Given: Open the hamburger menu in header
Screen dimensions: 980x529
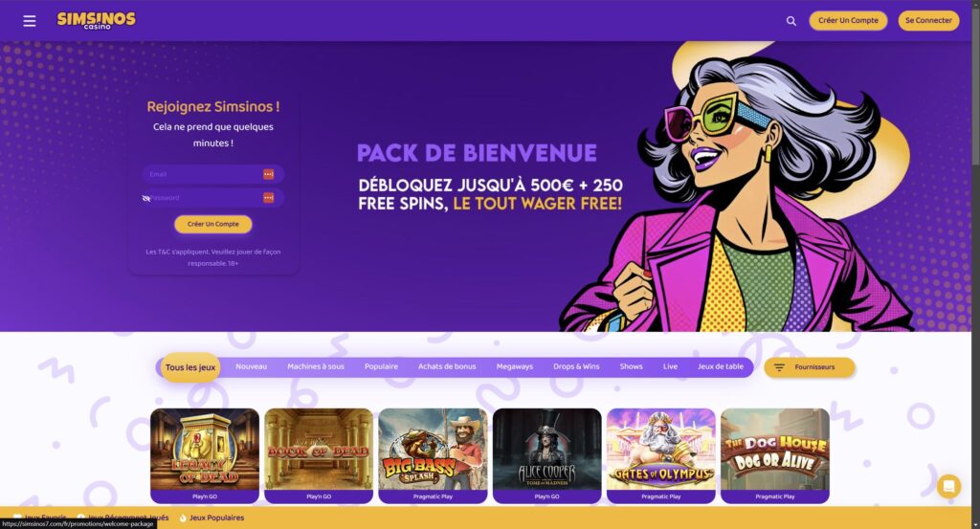Looking at the screenshot, I should tap(30, 21).
